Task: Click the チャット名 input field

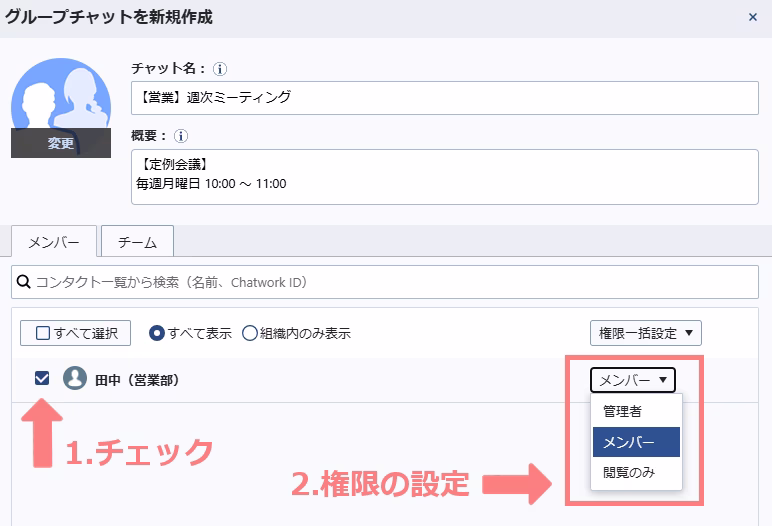Action: coord(445,98)
